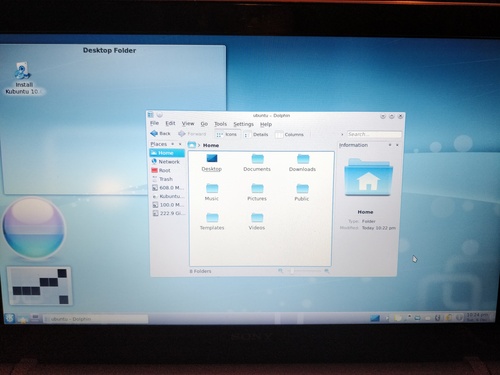Screen dimensions: 500x375
Task: Select the Pictures folder icon
Action: pyautogui.click(x=257, y=192)
